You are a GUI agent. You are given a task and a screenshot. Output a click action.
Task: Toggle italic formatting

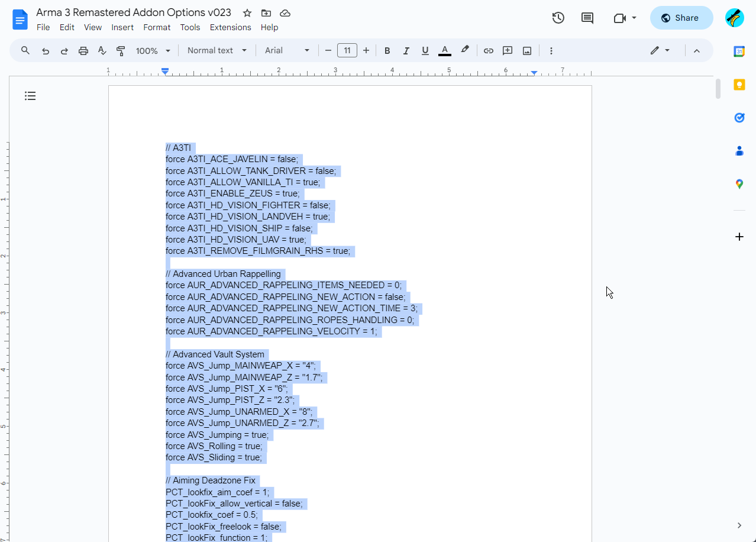coord(406,51)
